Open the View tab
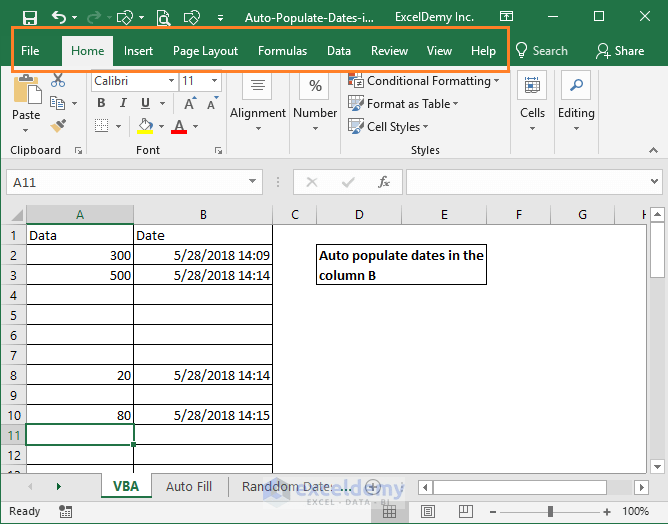The width and height of the screenshot is (668, 524). coord(439,51)
